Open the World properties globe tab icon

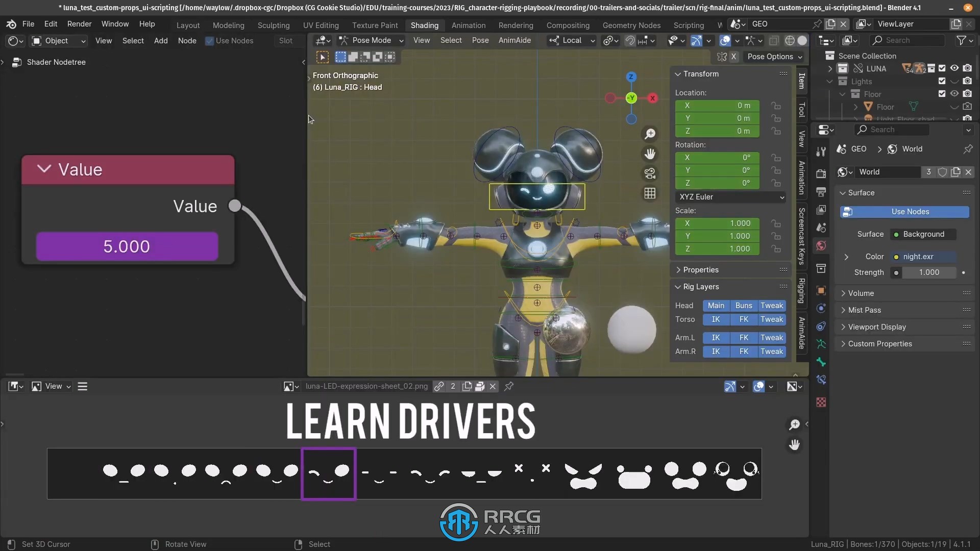point(821,245)
